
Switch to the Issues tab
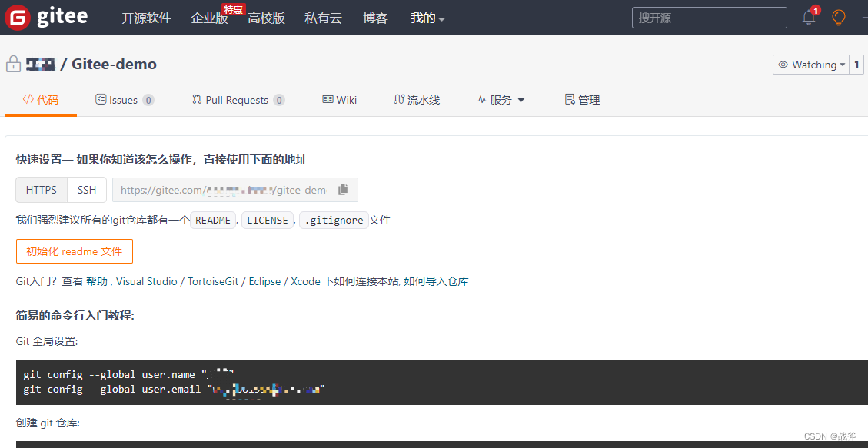[125, 100]
